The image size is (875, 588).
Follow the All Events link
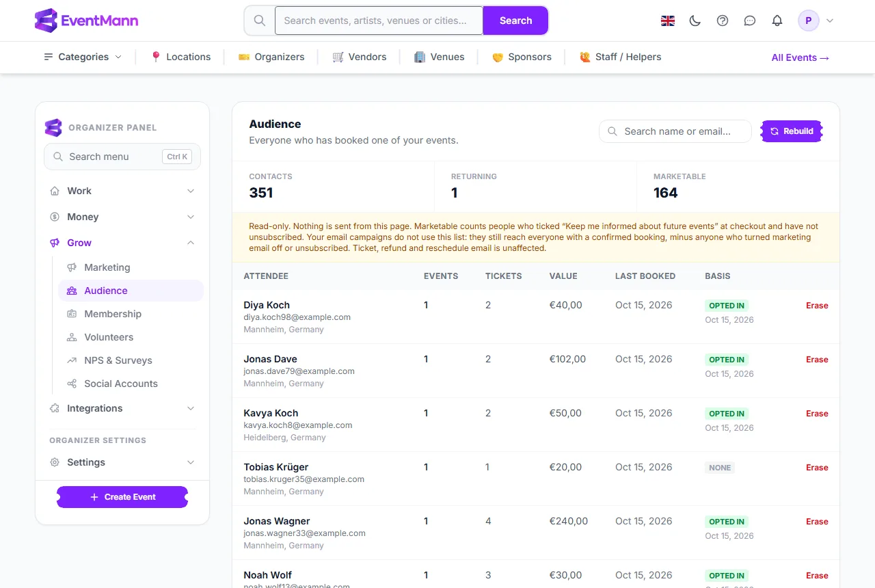click(x=800, y=57)
